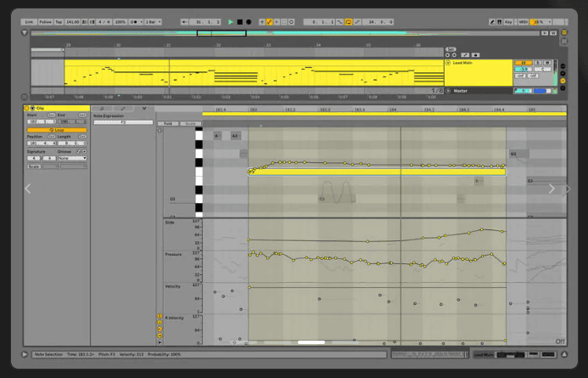Select the 4 / 4 time signature field

pyautogui.click(x=104, y=22)
